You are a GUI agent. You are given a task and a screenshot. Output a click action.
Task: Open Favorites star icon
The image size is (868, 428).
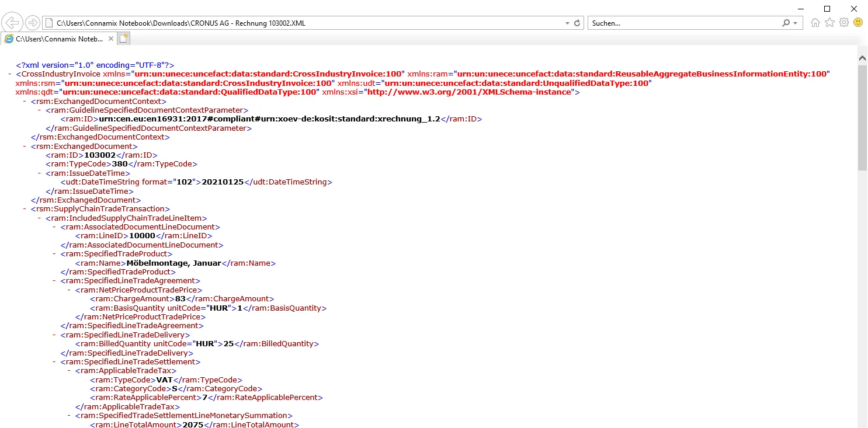click(829, 23)
